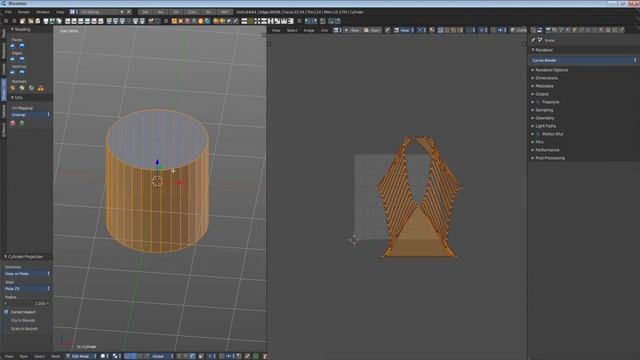The width and height of the screenshot is (640, 360).
Task: Set Vertices shading to flat
Action: coord(22,73)
